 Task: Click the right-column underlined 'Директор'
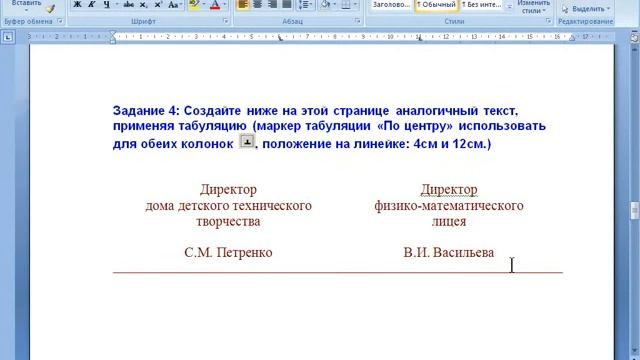(449, 189)
